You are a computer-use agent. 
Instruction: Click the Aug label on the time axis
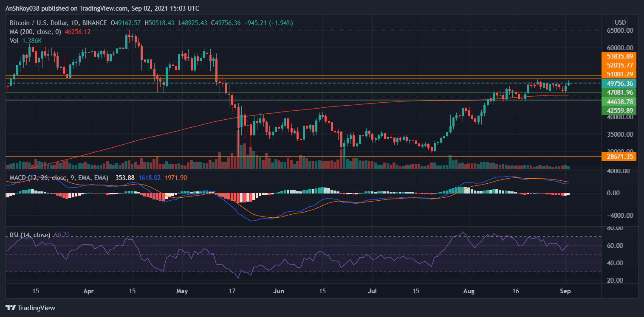[x=469, y=292]
